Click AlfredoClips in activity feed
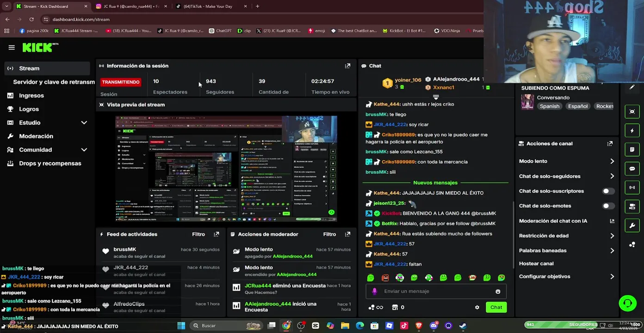644x333 pixels. click(129, 304)
